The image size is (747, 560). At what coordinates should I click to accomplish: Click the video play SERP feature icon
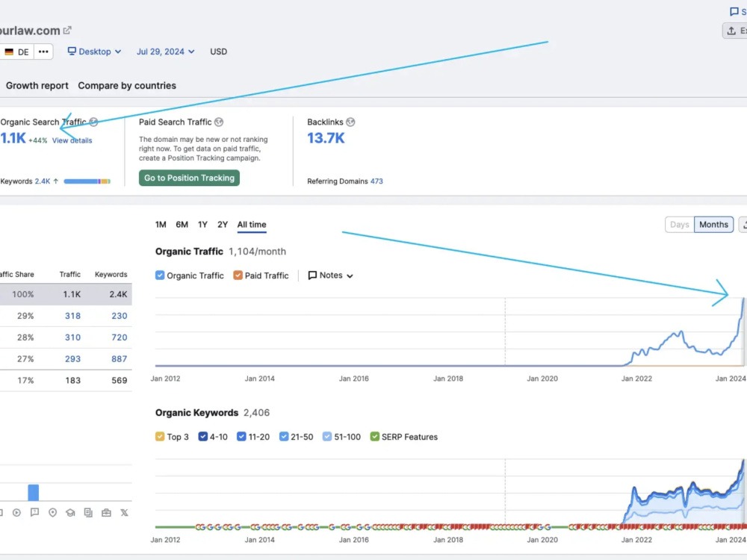[x=16, y=512]
